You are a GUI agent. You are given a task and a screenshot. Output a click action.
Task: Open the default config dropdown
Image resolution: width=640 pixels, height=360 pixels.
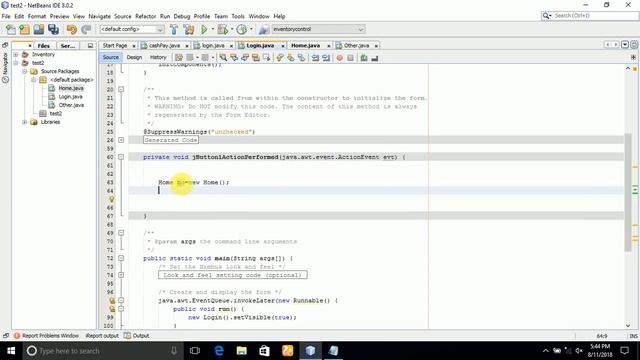point(132,29)
